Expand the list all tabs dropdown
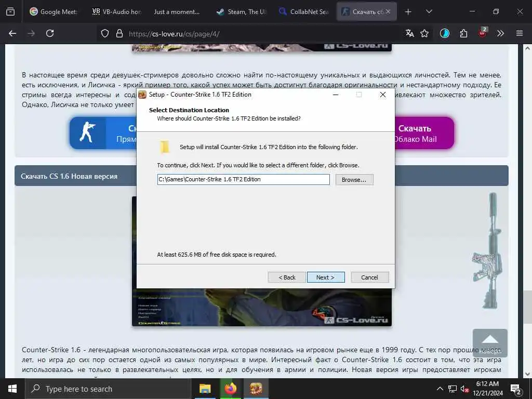Screen dimensions: 532x399 tap(429, 11)
